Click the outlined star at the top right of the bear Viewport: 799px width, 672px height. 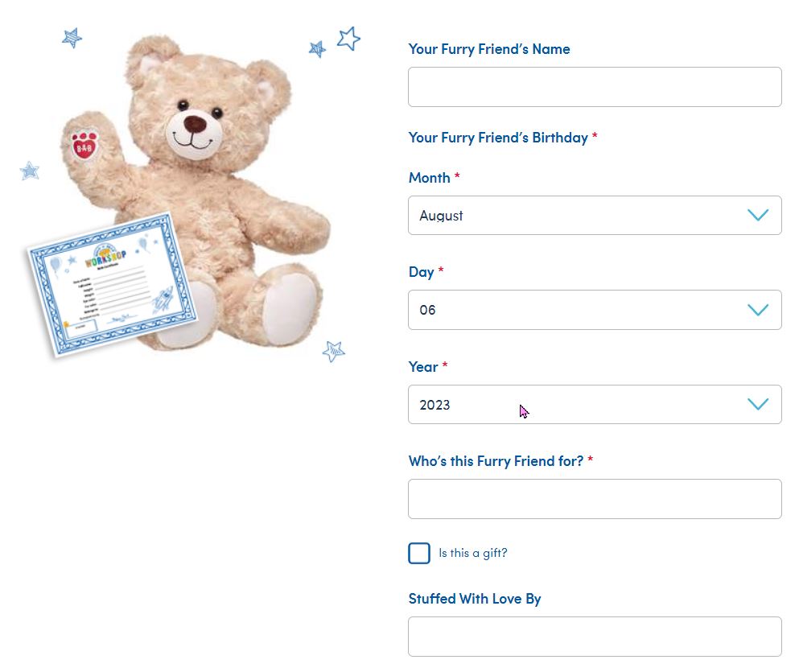pyautogui.click(x=348, y=38)
